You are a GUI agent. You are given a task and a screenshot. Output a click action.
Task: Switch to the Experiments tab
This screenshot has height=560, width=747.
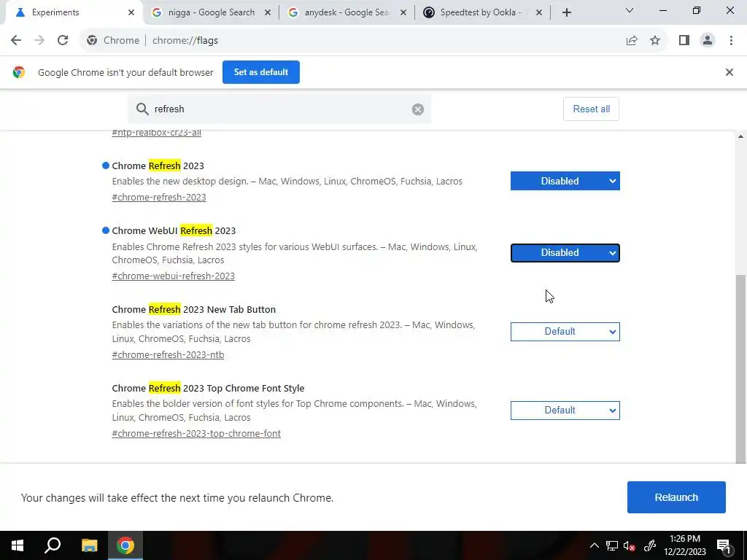[73, 13]
